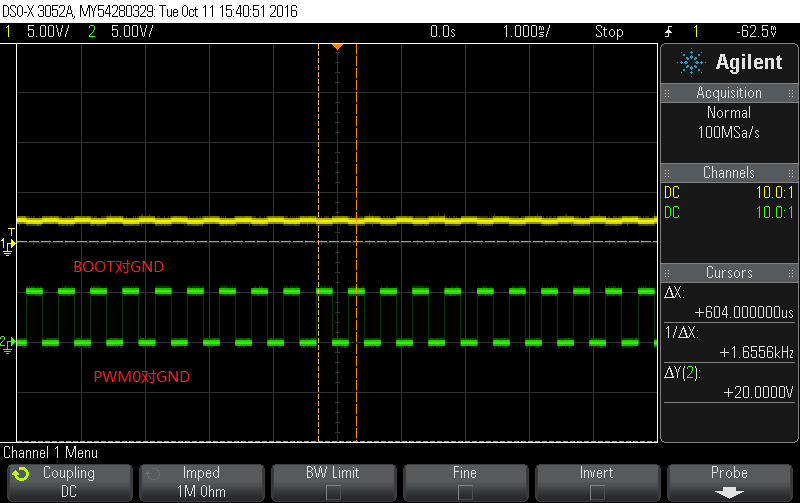Click the yellow DC 10.0:1 channel row
800x503 pixels.
click(729, 193)
